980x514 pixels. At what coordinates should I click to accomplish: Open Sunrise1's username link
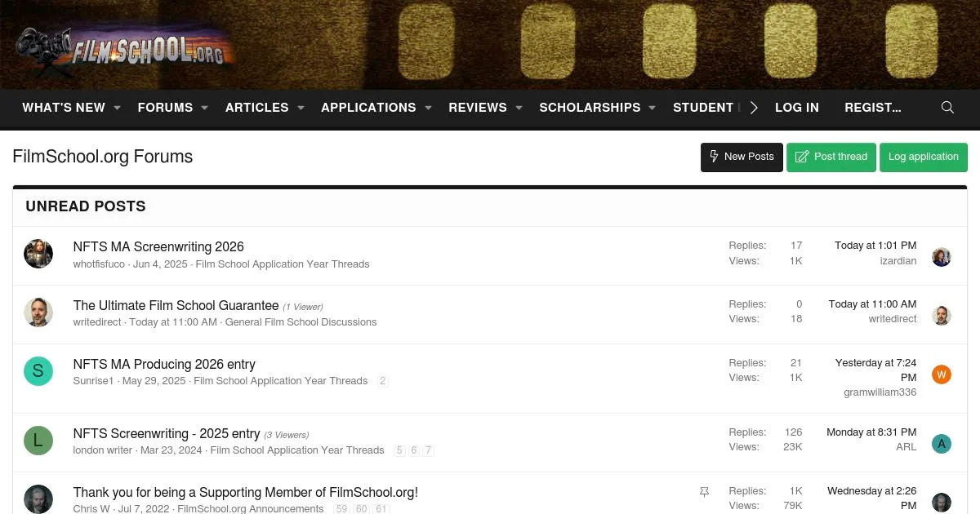[94, 381]
